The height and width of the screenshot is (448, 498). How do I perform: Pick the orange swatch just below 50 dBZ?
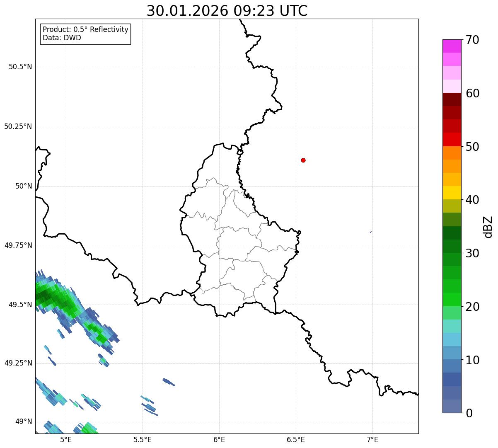(452, 153)
